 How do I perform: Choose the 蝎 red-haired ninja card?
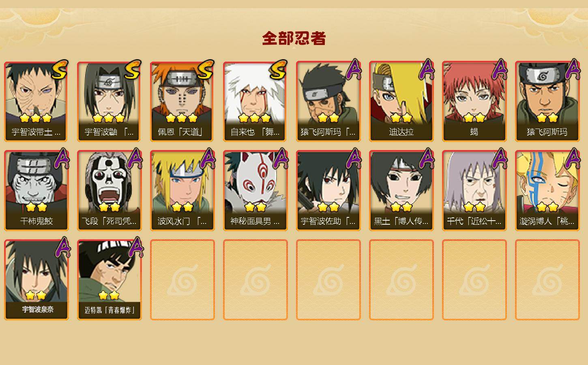(474, 101)
